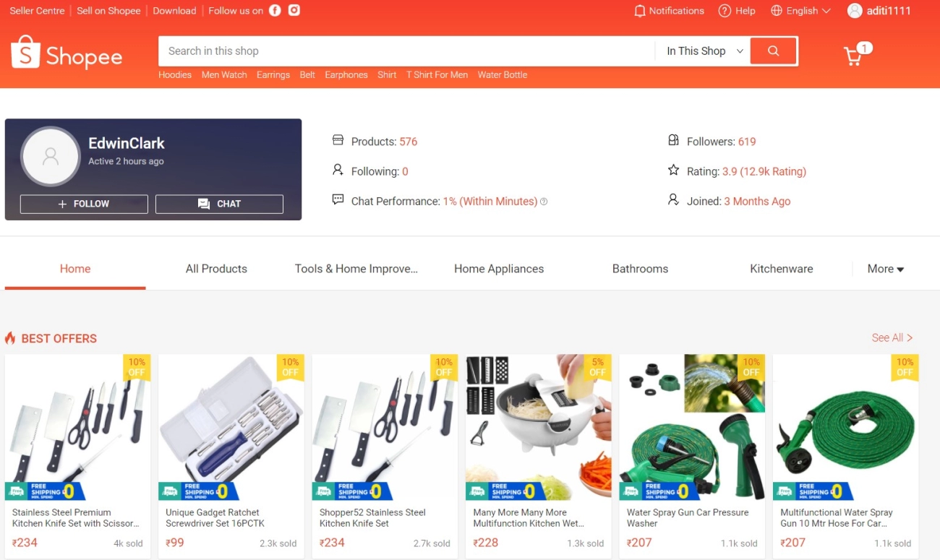Click the orange search magnifier button
940x560 pixels.
click(774, 51)
